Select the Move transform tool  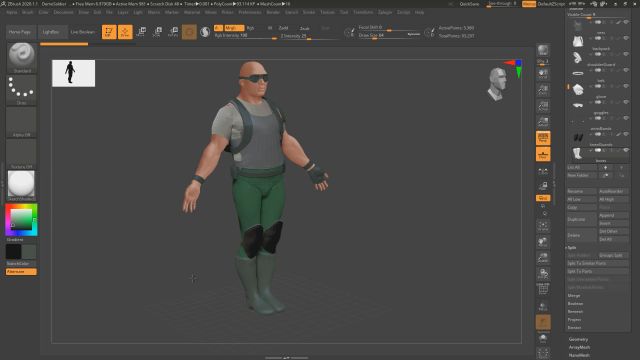click(141, 31)
